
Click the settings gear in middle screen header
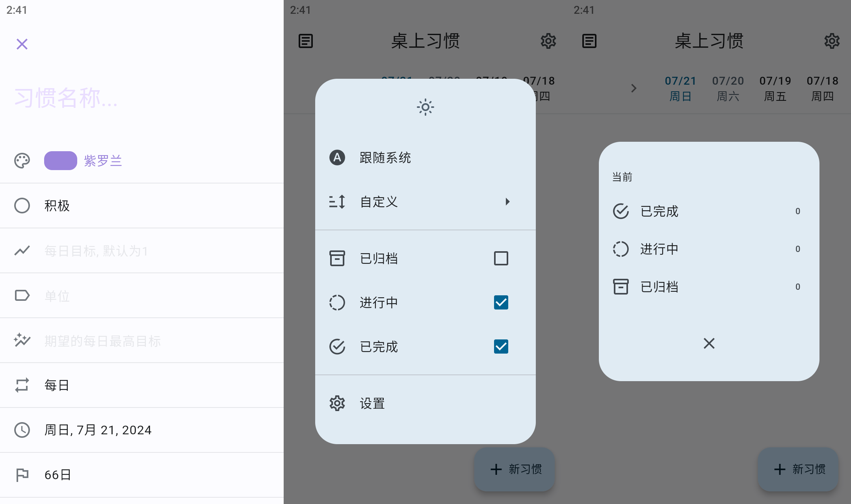[x=548, y=41]
